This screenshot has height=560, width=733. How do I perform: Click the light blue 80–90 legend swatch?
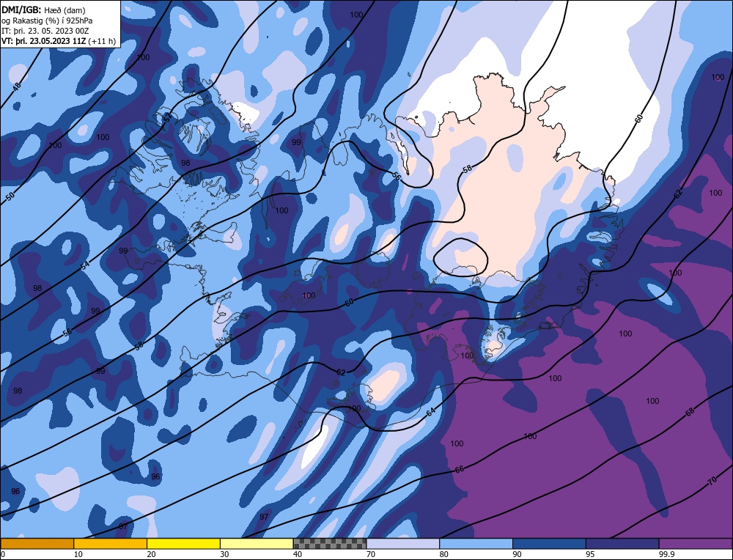pyautogui.click(x=476, y=543)
